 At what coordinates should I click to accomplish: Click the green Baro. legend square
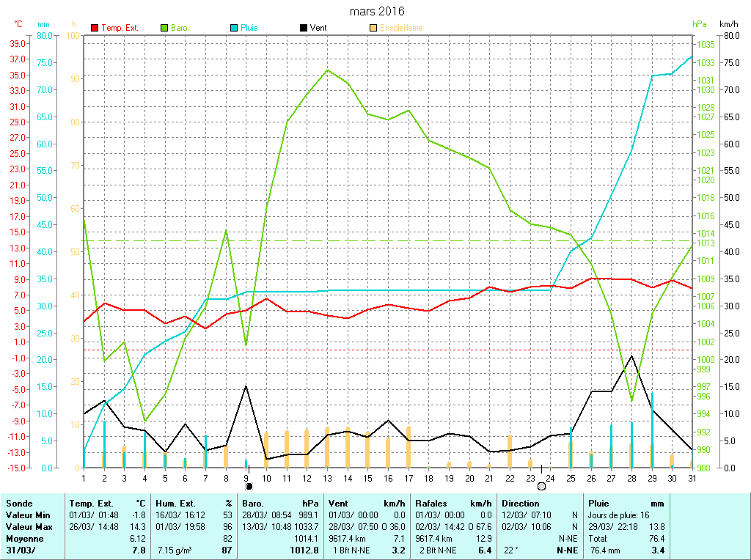(164, 28)
